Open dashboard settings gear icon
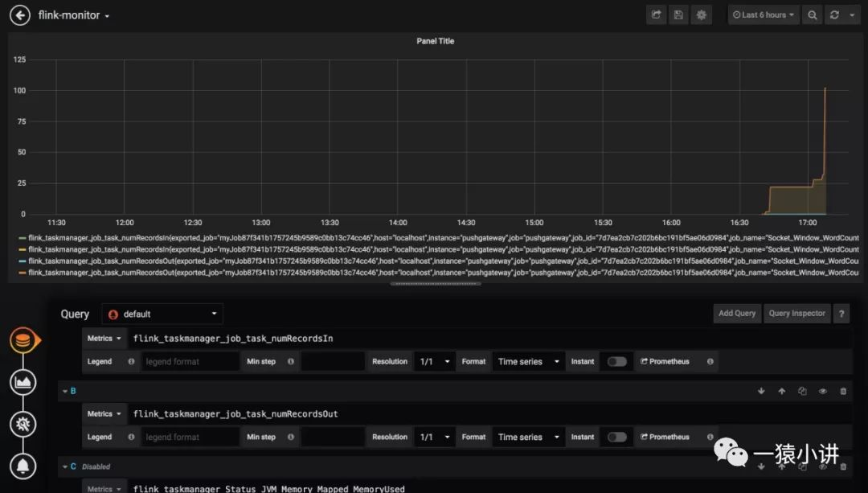 701,15
